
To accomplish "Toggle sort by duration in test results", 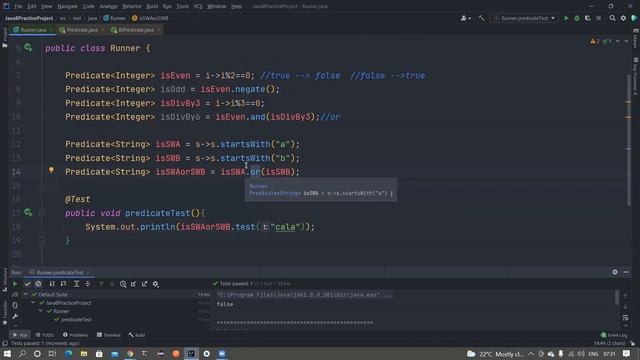I will point(63,284).
